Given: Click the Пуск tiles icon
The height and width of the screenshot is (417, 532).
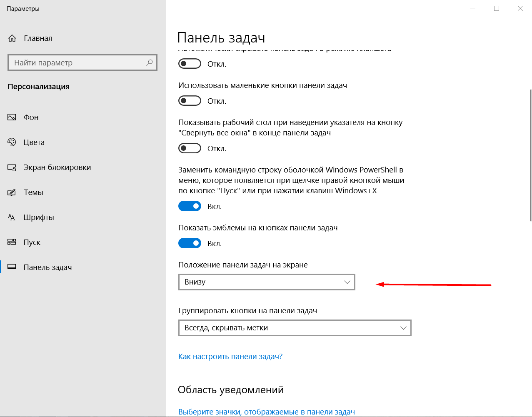Looking at the screenshot, I should point(12,242).
